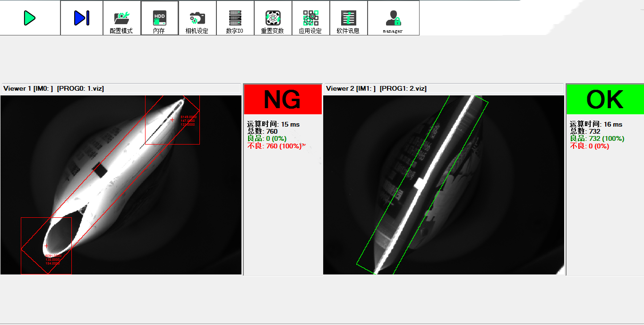This screenshot has height=325, width=644.
Task: Click the red NG result indicator
Action: [282, 99]
